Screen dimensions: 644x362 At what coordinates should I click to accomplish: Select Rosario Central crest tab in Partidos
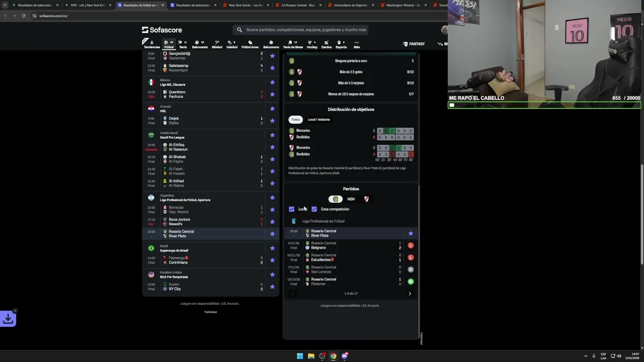(336, 199)
